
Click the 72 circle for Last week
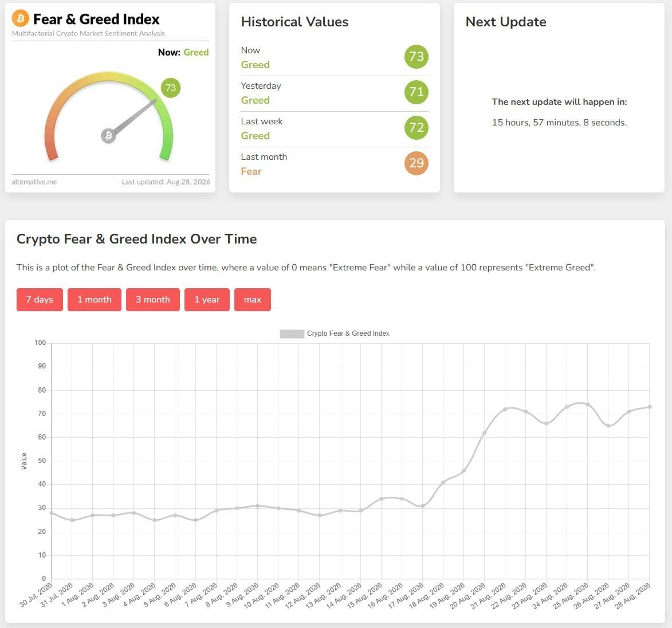tap(416, 128)
